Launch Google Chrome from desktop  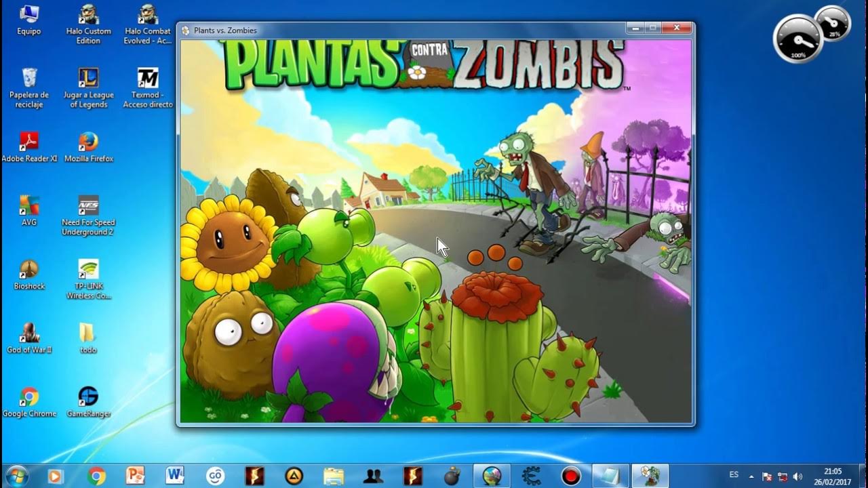tap(29, 402)
